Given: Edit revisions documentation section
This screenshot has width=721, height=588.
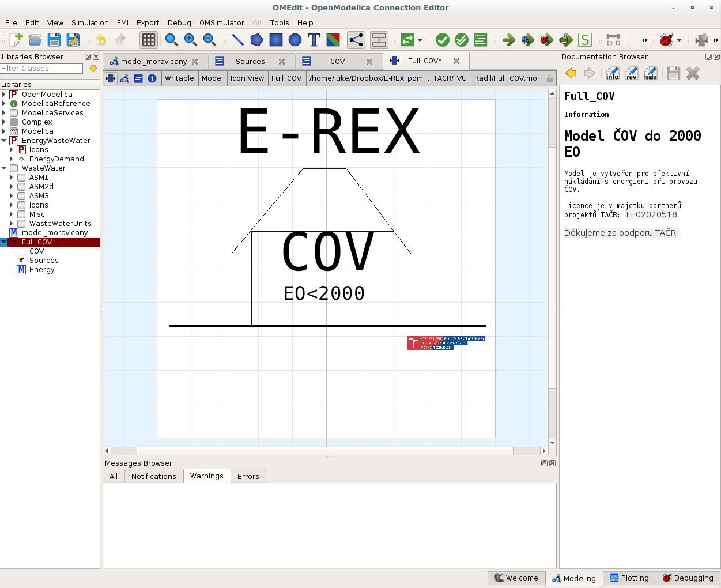Looking at the screenshot, I should 632,73.
